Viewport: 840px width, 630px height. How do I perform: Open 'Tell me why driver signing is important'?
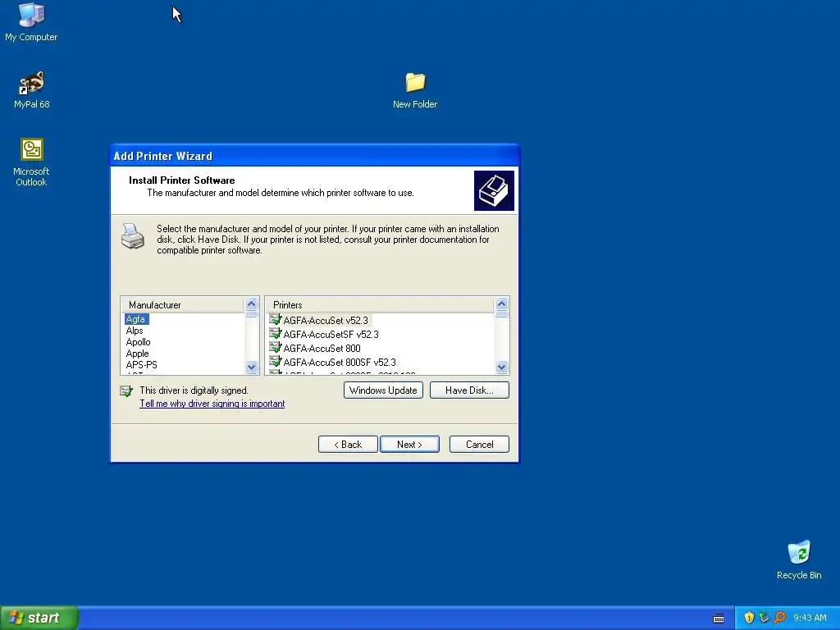(212, 404)
